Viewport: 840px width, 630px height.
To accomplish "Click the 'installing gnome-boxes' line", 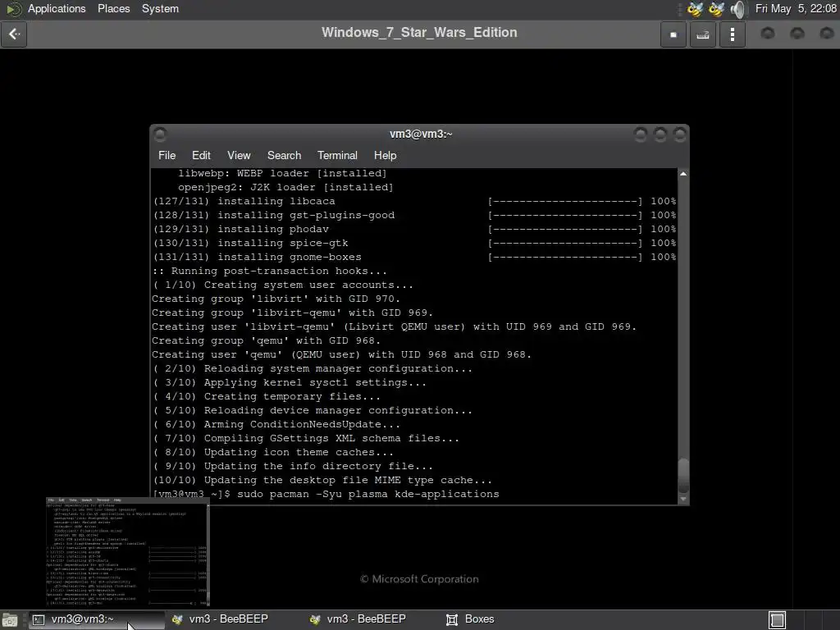I will pyautogui.click(x=414, y=257).
